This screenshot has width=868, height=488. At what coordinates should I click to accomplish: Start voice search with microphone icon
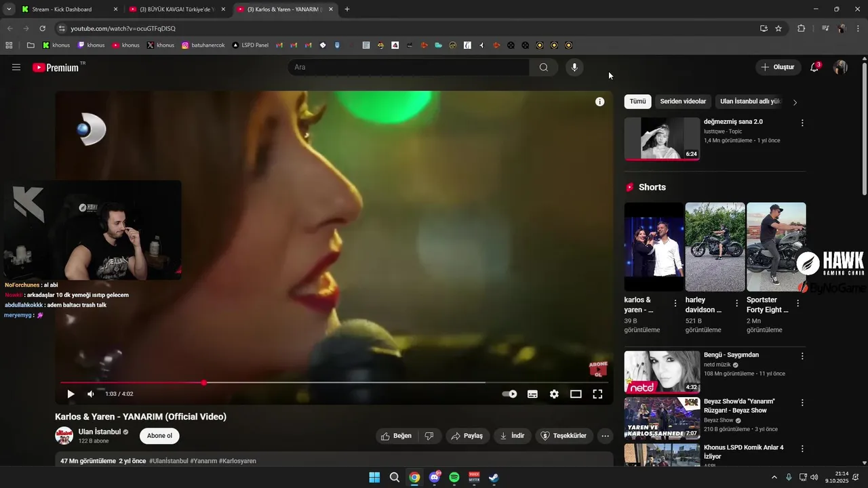574,67
